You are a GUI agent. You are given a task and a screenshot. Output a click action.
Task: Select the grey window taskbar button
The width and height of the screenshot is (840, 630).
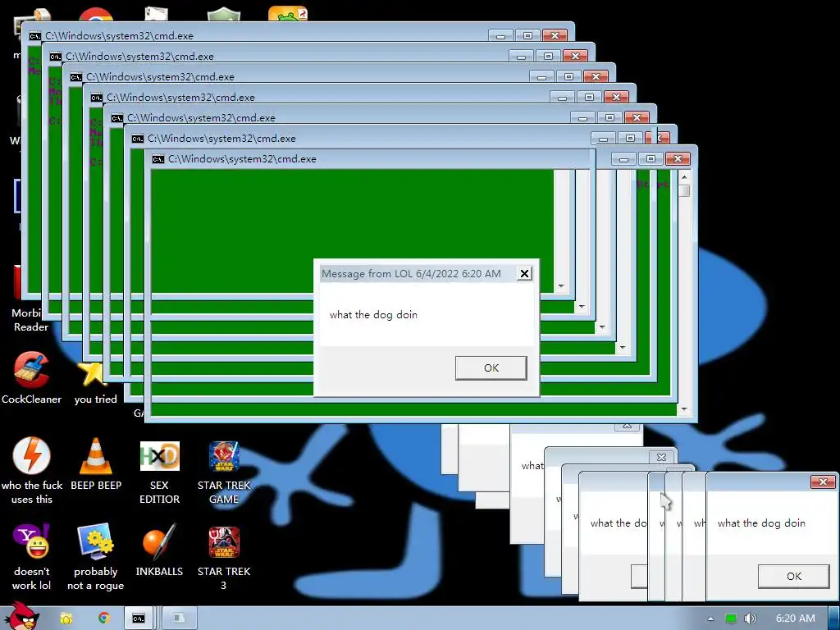tap(179, 619)
